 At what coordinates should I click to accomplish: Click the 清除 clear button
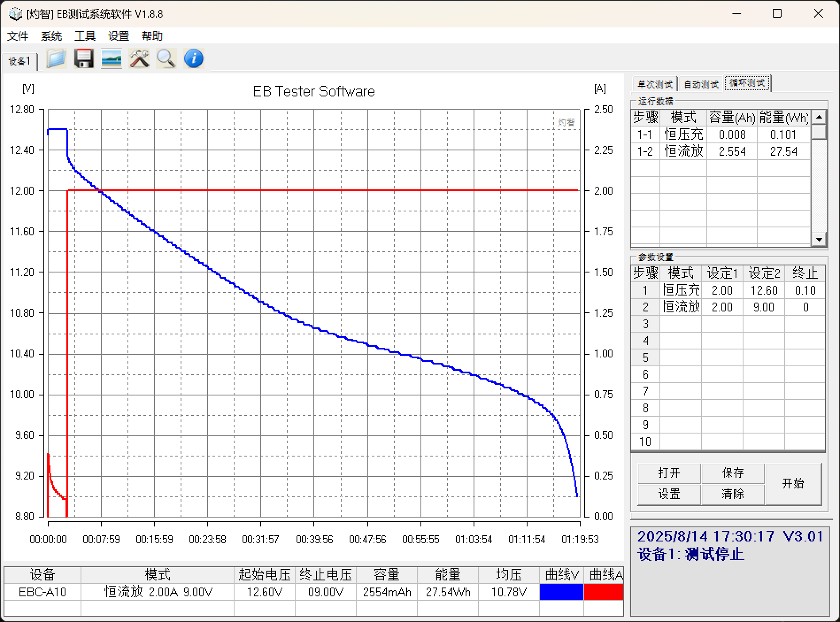click(733, 494)
